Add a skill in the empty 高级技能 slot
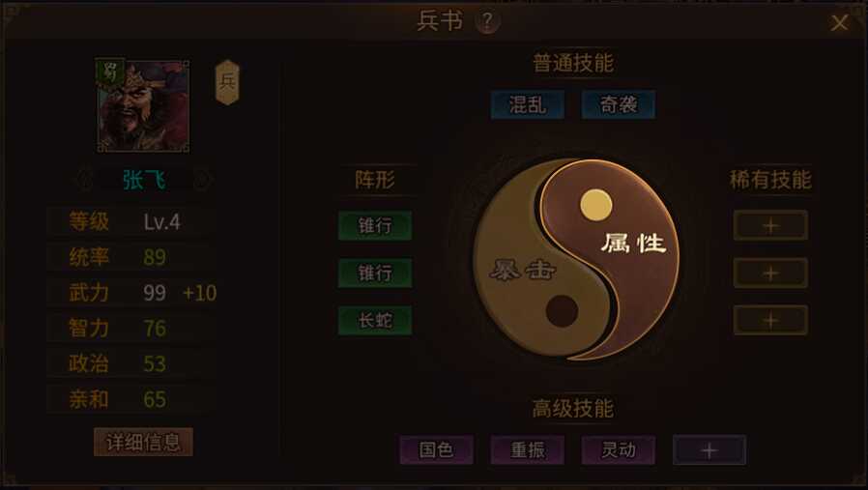868x490 pixels. [709, 450]
